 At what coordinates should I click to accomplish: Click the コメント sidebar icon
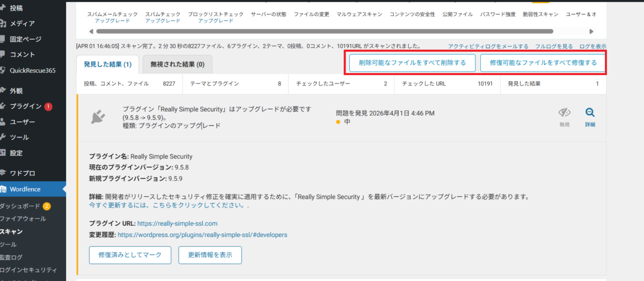3,54
